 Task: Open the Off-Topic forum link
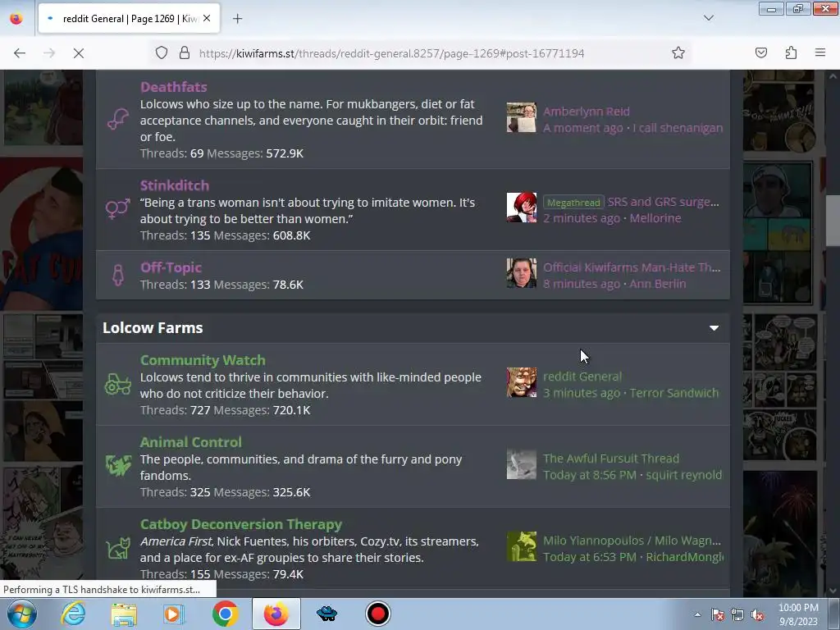pos(171,267)
